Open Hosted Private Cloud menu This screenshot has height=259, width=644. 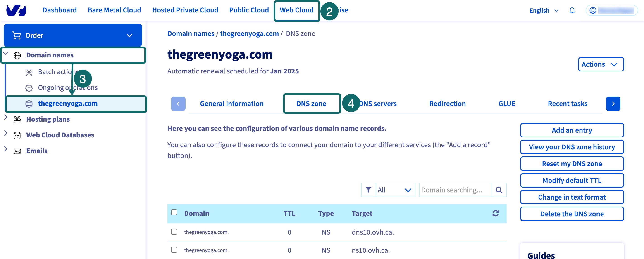[185, 10]
